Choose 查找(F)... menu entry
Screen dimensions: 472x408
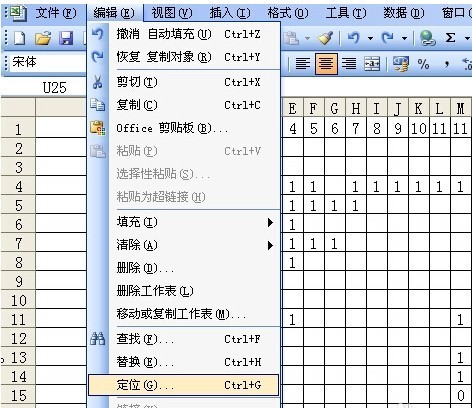(x=184, y=339)
